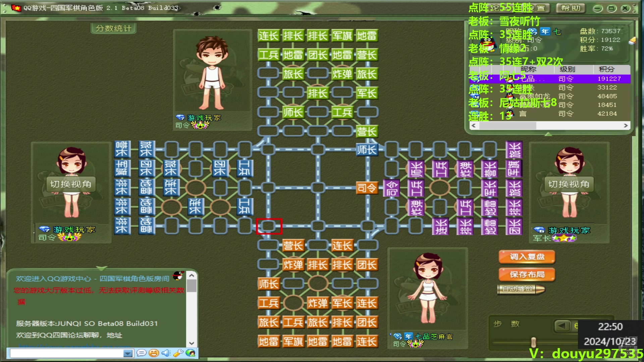Click star rank badge of right player 军长
644x362 pixels.
point(564,238)
